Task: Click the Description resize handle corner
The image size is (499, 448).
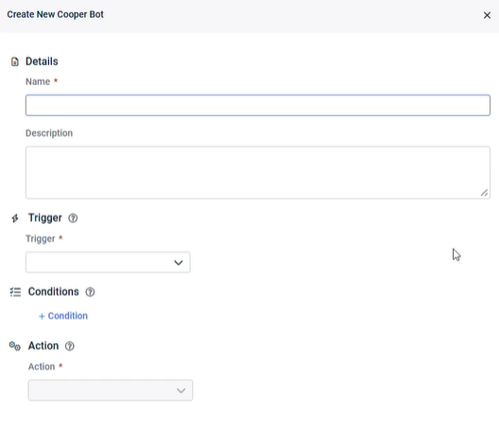Action: click(484, 193)
